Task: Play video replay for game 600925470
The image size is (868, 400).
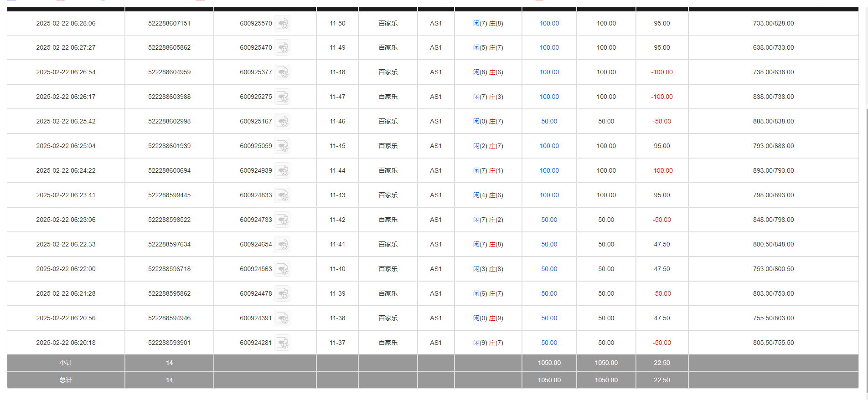Action: pyautogui.click(x=283, y=48)
